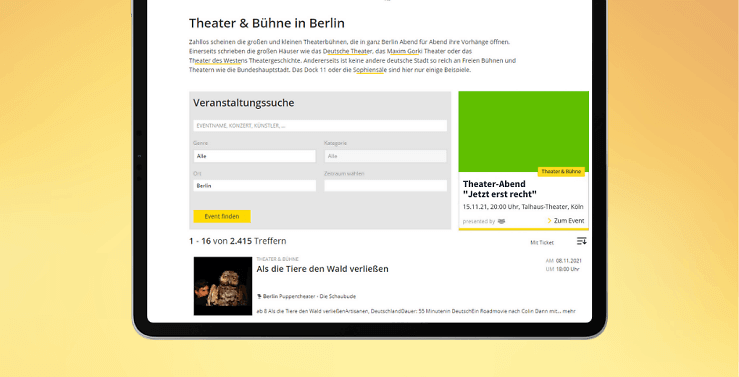This screenshot has width=739, height=377.
Task: Toggle the Mit Ticket filter
Action: (x=542, y=243)
